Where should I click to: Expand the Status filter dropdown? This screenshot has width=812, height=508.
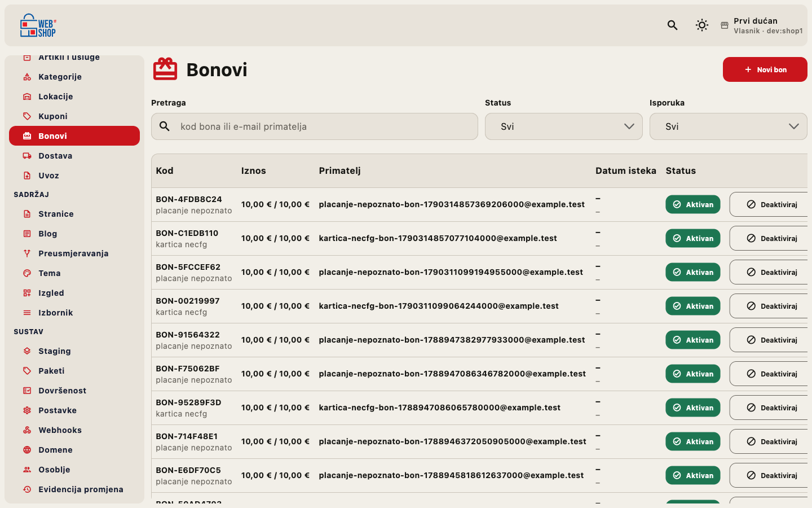coord(564,126)
